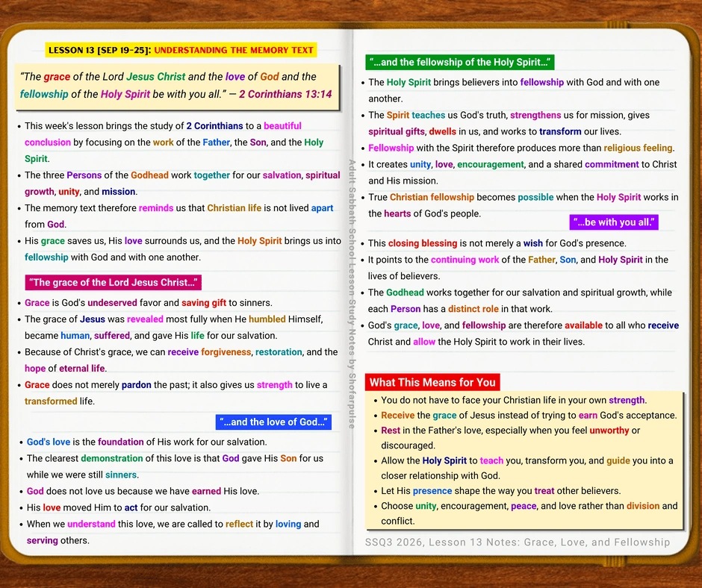This screenshot has width=702, height=588.
Task: Click the word 'forgiveness' in Christ's grace bullet
Action: (x=226, y=352)
